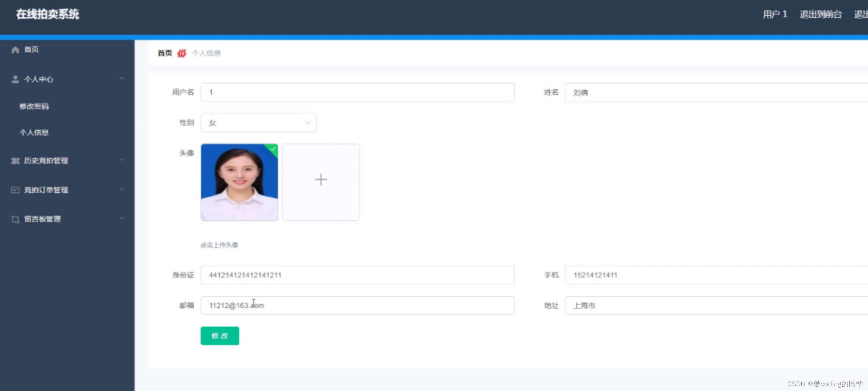Click the 竞拍订单管理 sidebar icon
The width and height of the screenshot is (868, 391).
coord(15,190)
